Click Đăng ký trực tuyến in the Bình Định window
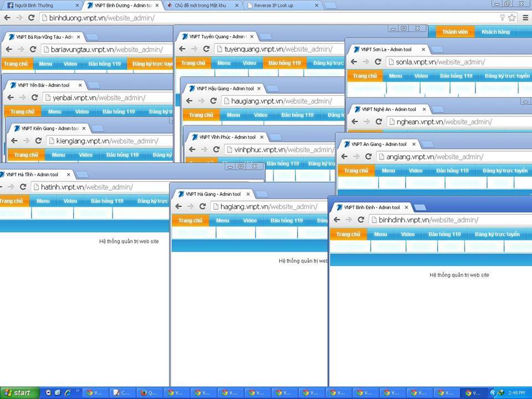The image size is (532, 399). [497, 234]
